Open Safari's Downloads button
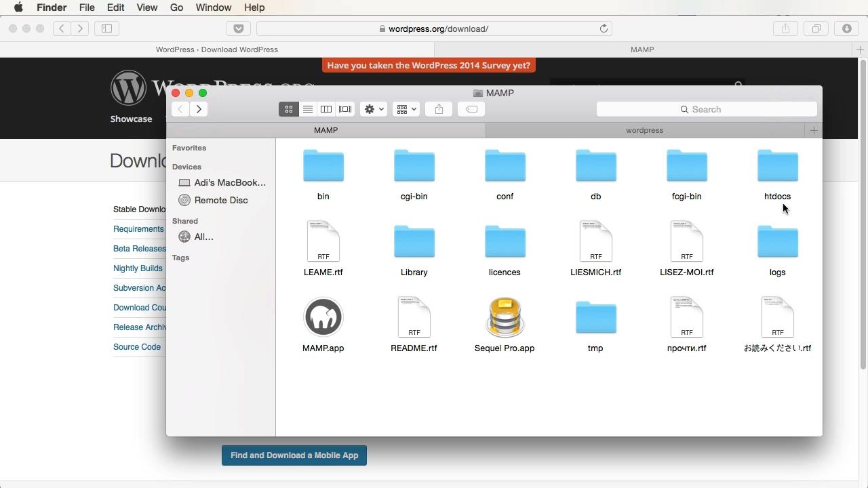Image resolution: width=868 pixels, height=488 pixels. pyautogui.click(x=847, y=28)
